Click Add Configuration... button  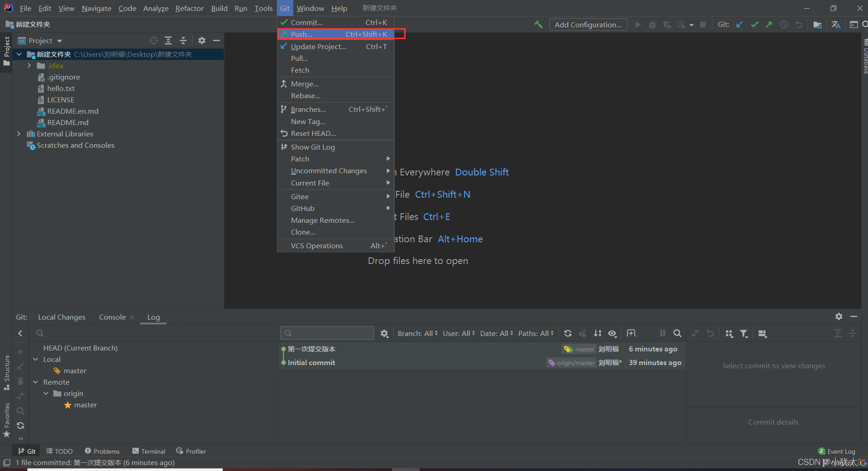588,25
